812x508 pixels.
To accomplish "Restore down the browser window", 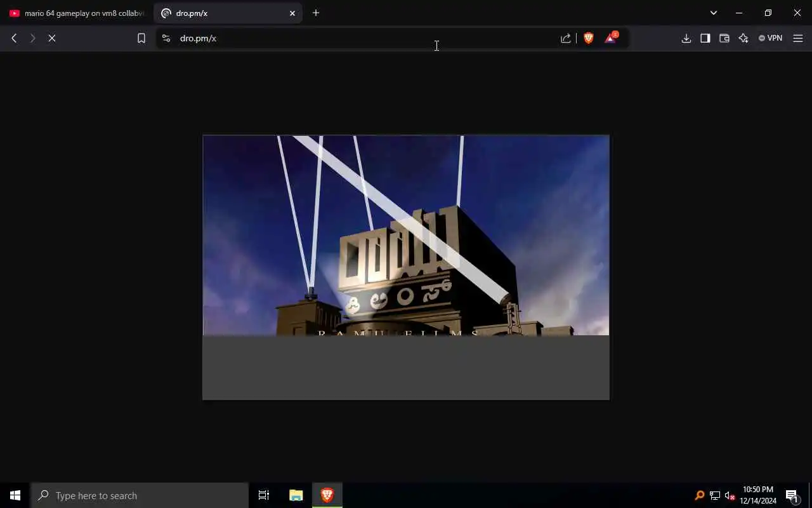I will (x=768, y=13).
